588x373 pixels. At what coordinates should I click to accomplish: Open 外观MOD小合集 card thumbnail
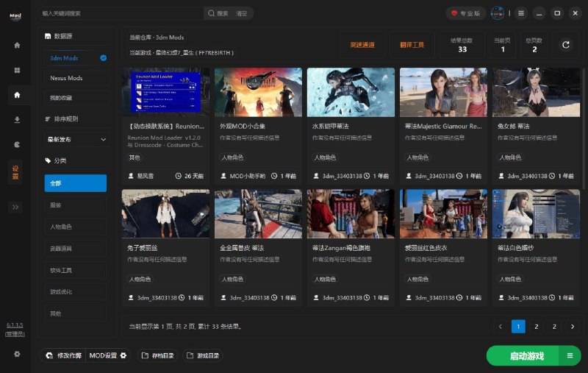258,92
